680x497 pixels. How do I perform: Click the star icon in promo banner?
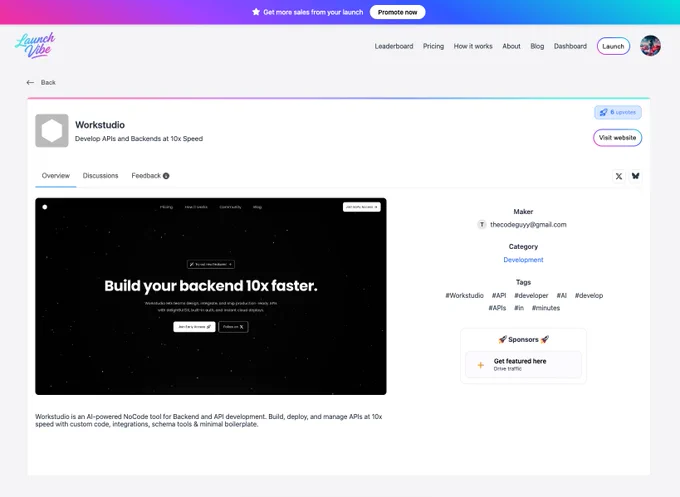click(x=256, y=12)
